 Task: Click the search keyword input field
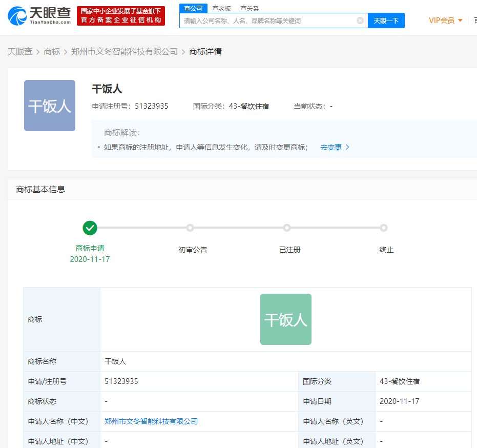[x=272, y=20]
